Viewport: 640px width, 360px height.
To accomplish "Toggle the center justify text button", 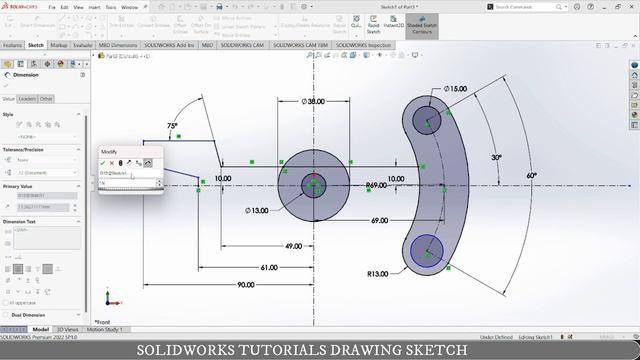I will point(18,269).
